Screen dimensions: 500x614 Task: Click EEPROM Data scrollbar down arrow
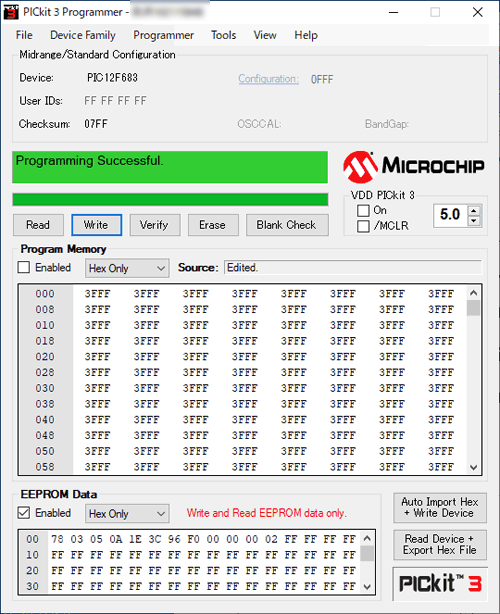(x=367, y=587)
